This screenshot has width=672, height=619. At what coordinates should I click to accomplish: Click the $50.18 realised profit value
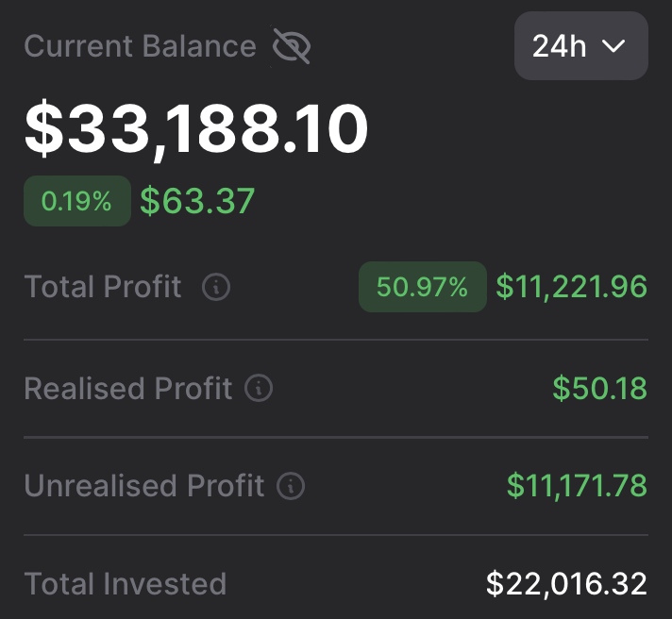point(600,388)
